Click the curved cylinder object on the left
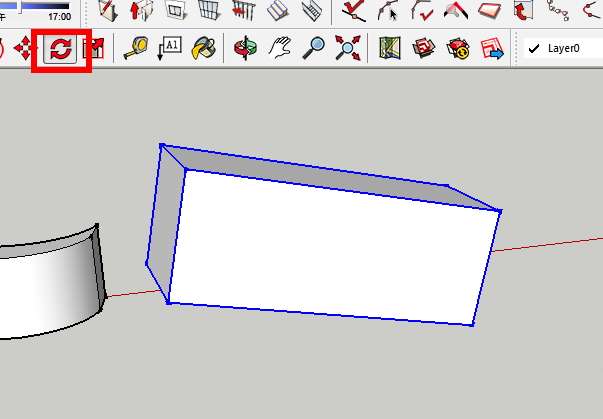Image resolution: width=603 pixels, height=419 pixels. click(x=50, y=284)
